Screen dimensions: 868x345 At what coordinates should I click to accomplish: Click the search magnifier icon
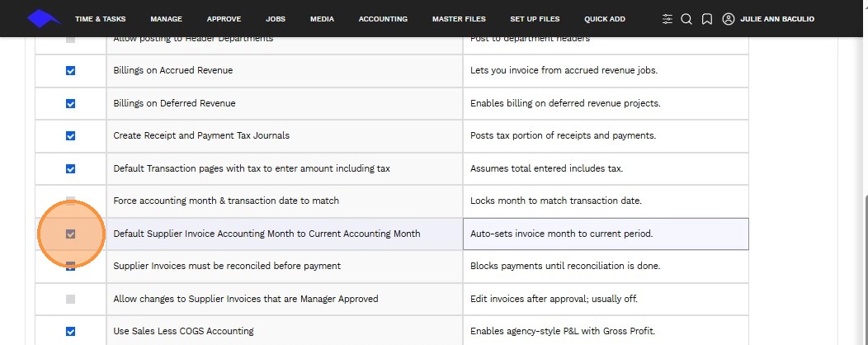(686, 19)
